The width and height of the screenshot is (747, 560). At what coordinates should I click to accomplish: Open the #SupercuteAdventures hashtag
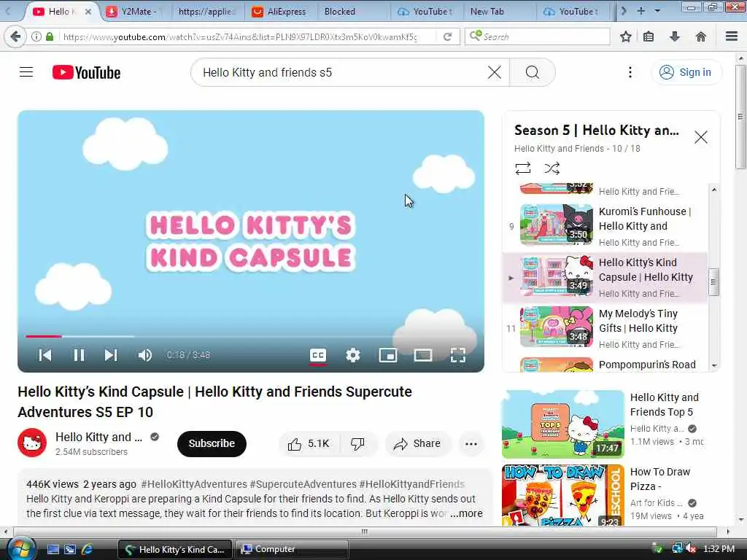(x=303, y=484)
